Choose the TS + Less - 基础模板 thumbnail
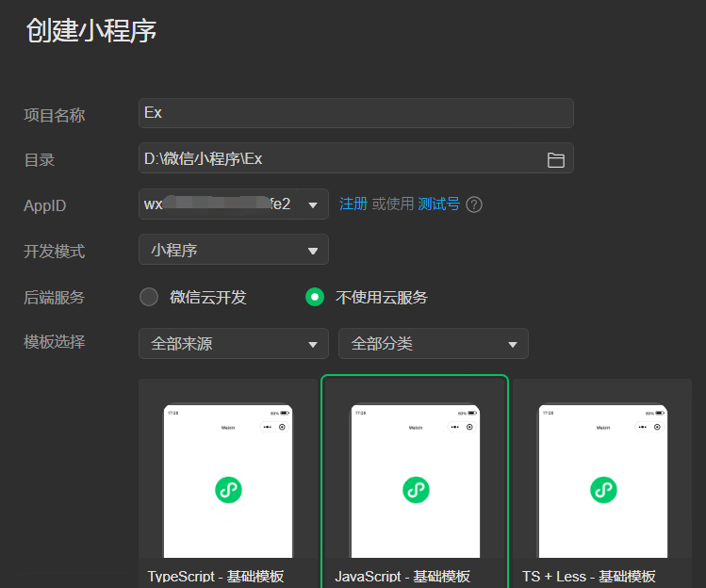This screenshot has width=706, height=588. (602, 480)
